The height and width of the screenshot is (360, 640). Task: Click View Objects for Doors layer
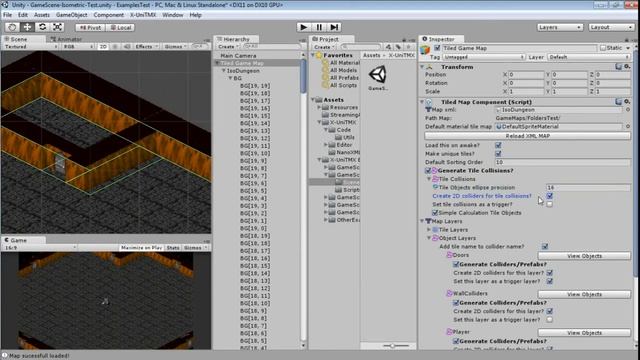click(x=584, y=256)
